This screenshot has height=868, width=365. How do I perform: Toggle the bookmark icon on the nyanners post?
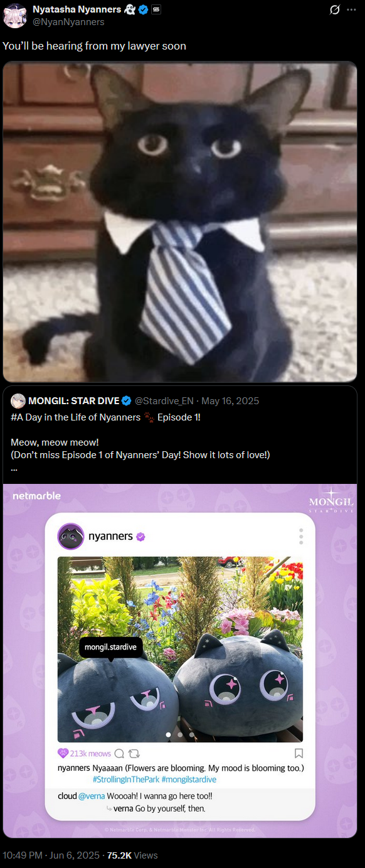[299, 753]
